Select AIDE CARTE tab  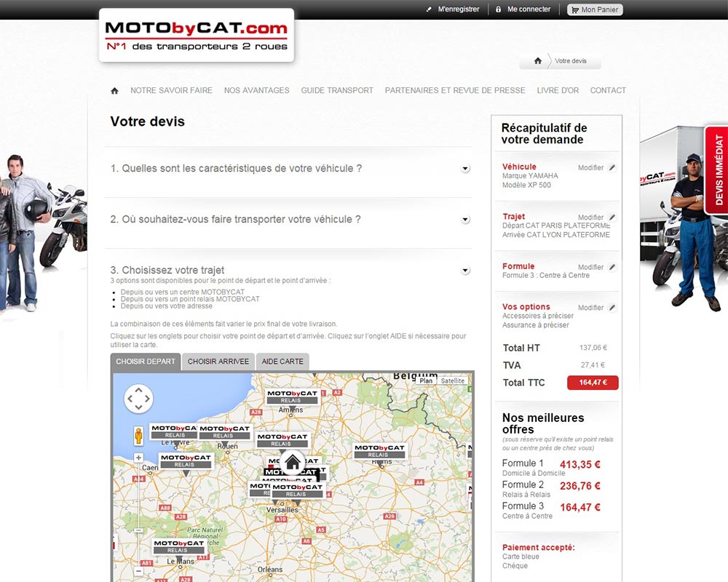(x=282, y=362)
